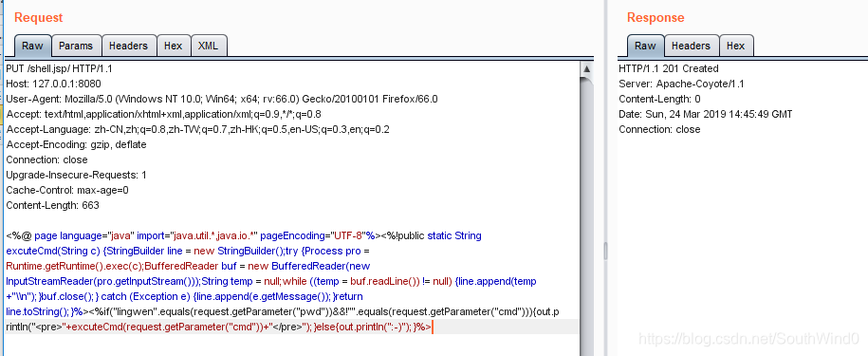Viewport: 868px width, 356px height.
Task: Click the buf.close() catch Exception line
Action: coord(184,296)
